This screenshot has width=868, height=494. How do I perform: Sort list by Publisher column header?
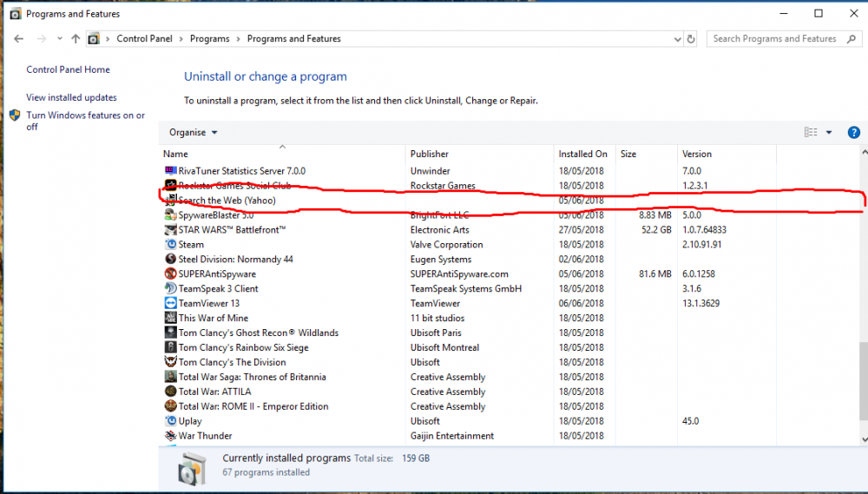coord(430,154)
